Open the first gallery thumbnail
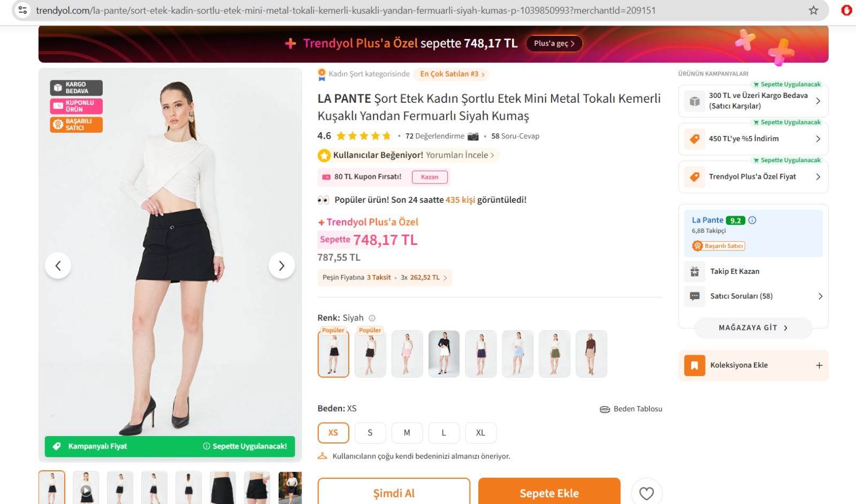 [52, 488]
